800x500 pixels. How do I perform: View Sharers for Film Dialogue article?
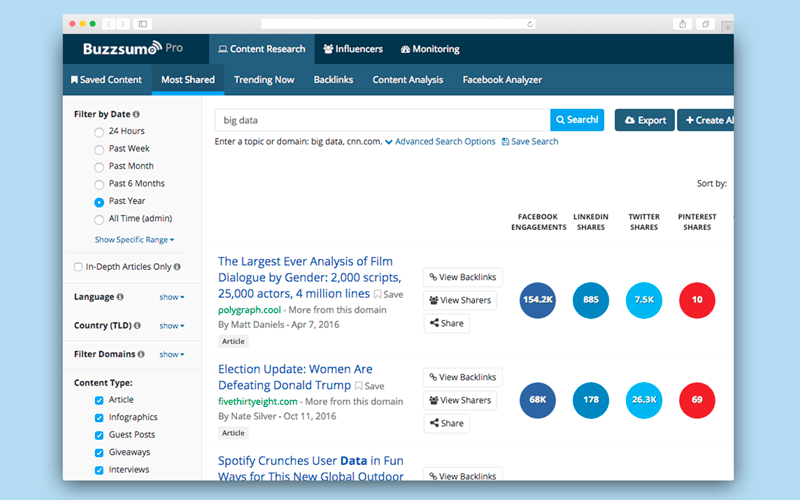pos(460,300)
